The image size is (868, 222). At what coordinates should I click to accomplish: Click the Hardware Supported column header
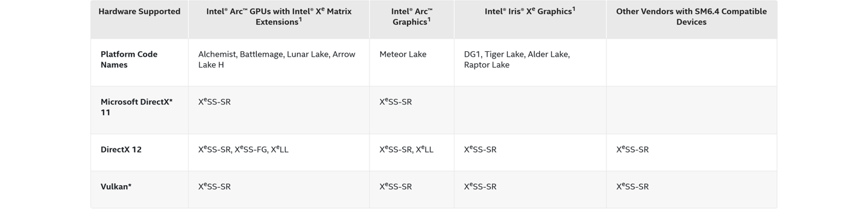[139, 11]
